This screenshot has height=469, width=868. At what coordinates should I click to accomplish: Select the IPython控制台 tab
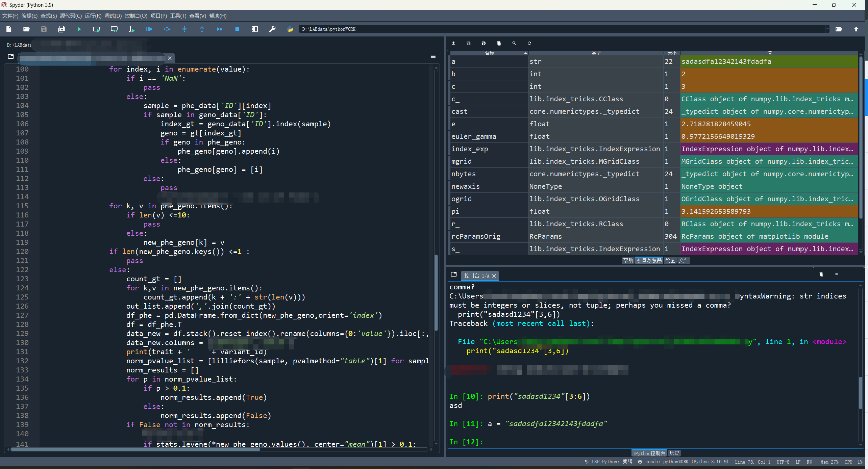pos(649,453)
